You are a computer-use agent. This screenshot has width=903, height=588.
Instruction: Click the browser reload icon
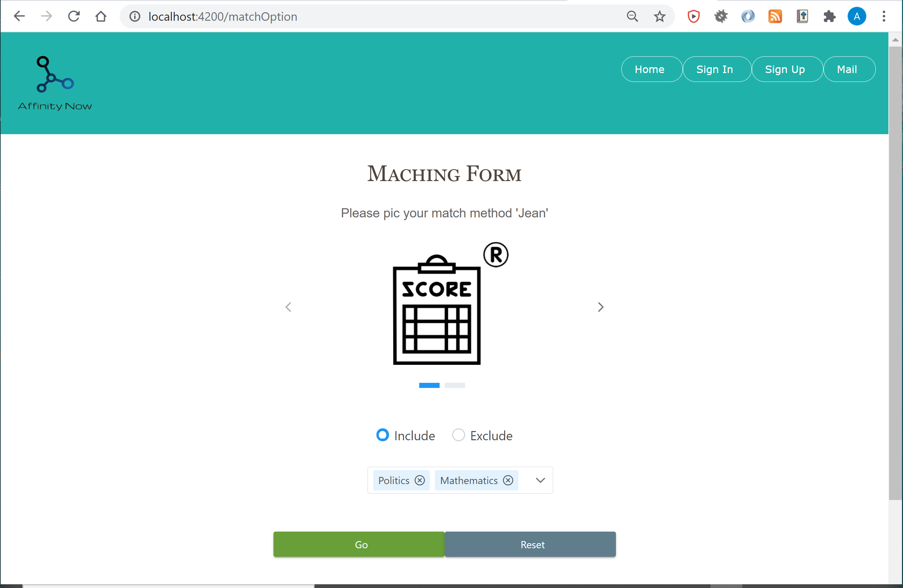[74, 16]
